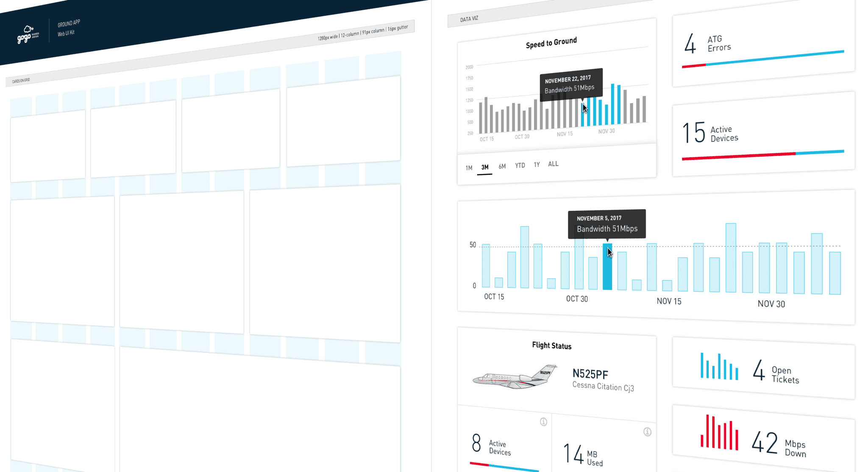Screen dimensions: 868x472
Task: Choose the 1Y time range
Action: click(537, 165)
